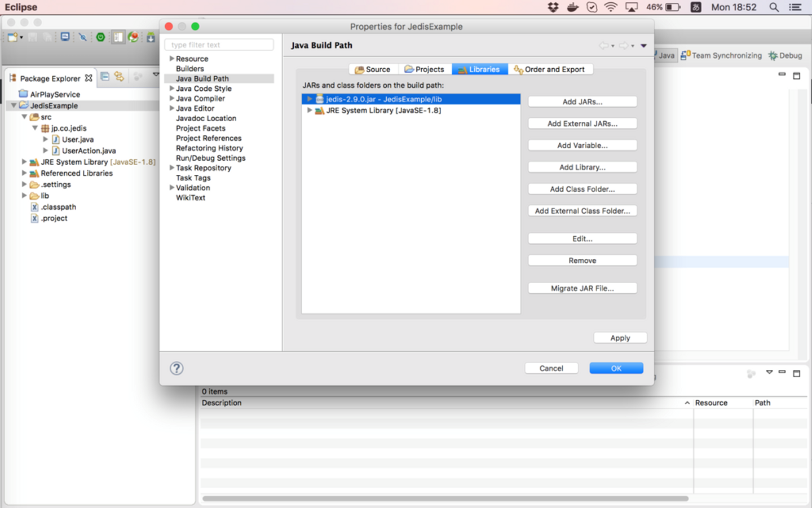Expand the Java Editor category
The height and width of the screenshot is (508, 812).
click(172, 108)
